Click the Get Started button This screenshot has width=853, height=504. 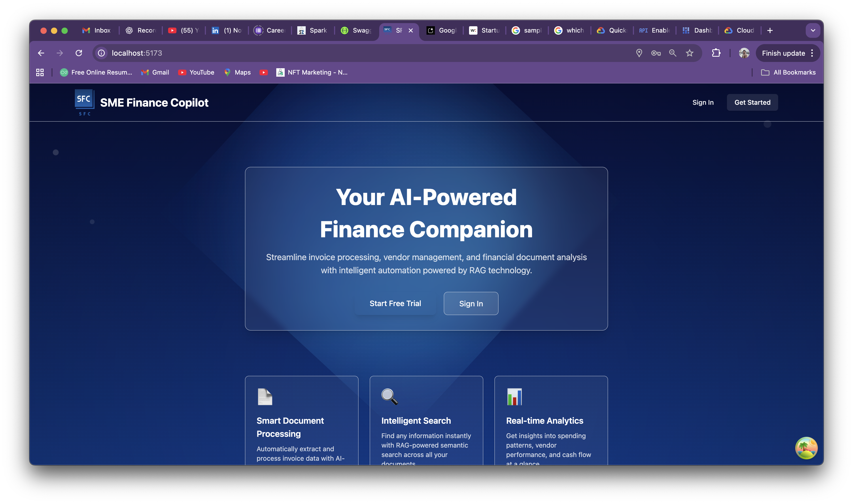click(x=752, y=103)
